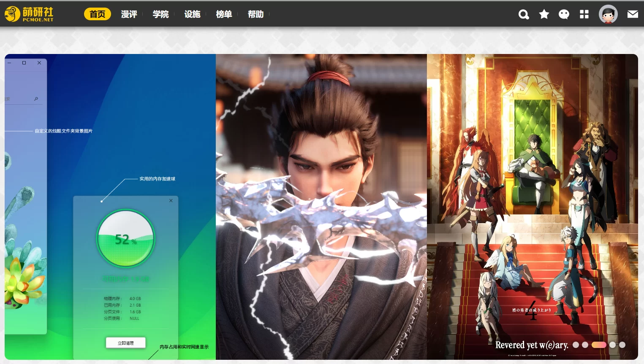Select the second carousel dot

pyautogui.click(x=585, y=345)
